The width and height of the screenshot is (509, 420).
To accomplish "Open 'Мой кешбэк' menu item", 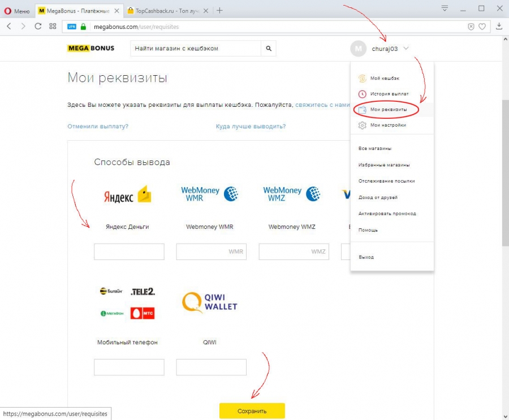I will (x=385, y=78).
